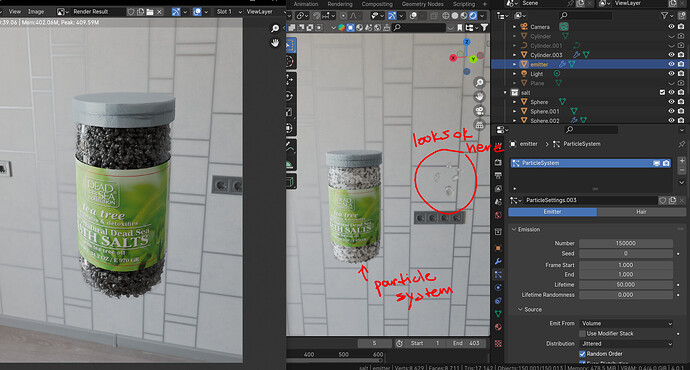Open the Emit From Volume dropdown
690x370 pixels.
tap(626, 323)
